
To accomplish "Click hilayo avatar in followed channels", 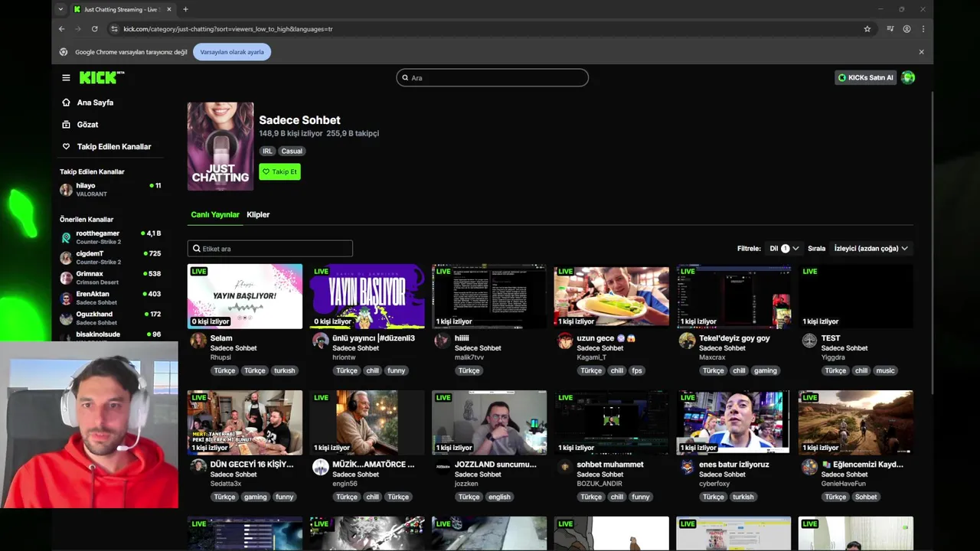I will pos(67,189).
